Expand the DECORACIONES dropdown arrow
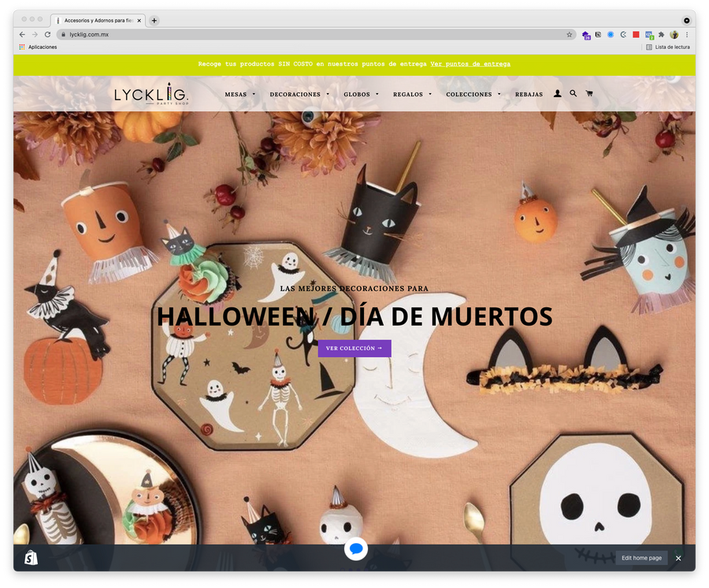709x588 pixels. point(328,94)
